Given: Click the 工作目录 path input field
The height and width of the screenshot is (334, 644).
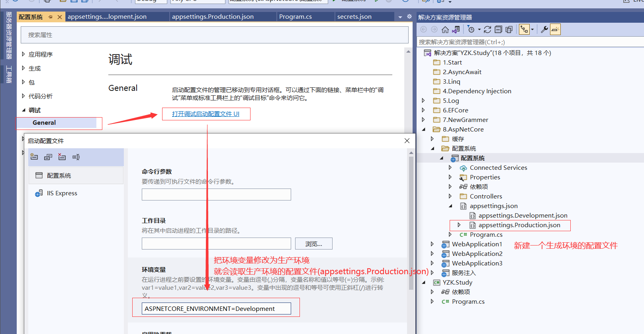Looking at the screenshot, I should (216, 244).
